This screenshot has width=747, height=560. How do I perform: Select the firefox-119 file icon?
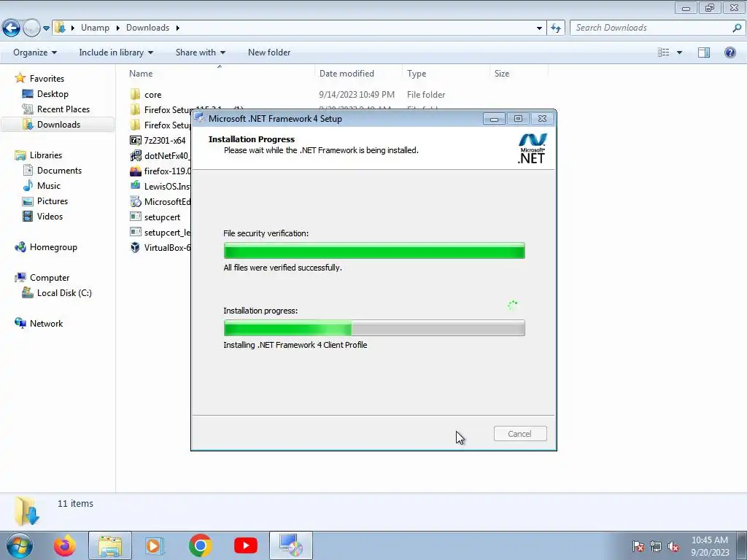pyautogui.click(x=135, y=171)
